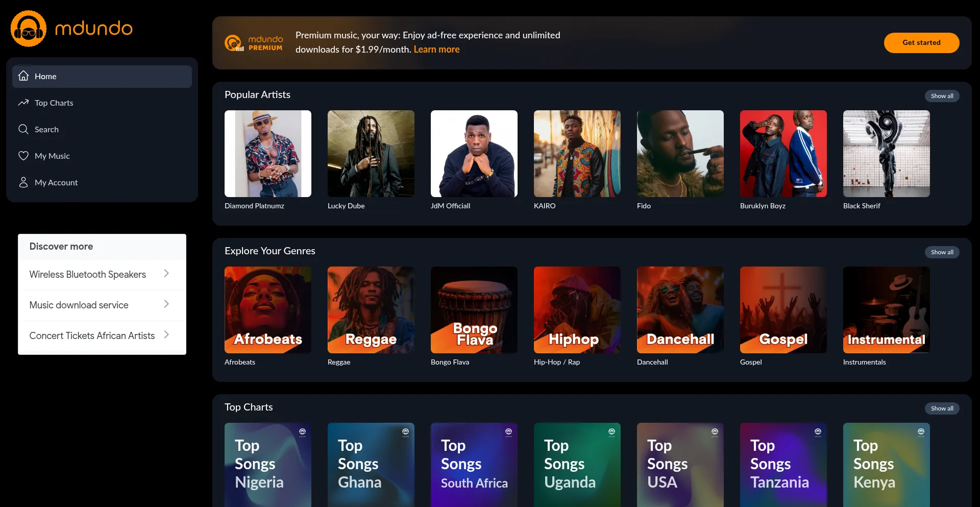Image resolution: width=980 pixels, height=507 pixels.
Task: Select the Dancehall genre tile
Action: (680, 310)
